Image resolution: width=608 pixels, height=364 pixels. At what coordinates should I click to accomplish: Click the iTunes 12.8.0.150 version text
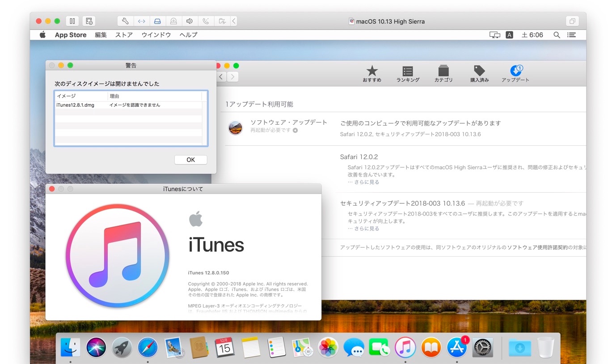(x=208, y=273)
